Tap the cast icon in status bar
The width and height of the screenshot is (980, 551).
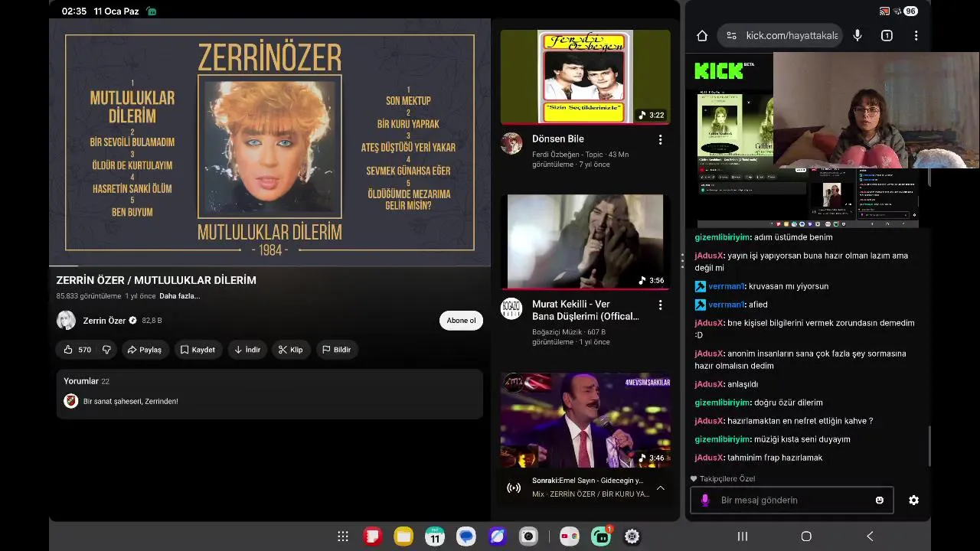(x=884, y=11)
